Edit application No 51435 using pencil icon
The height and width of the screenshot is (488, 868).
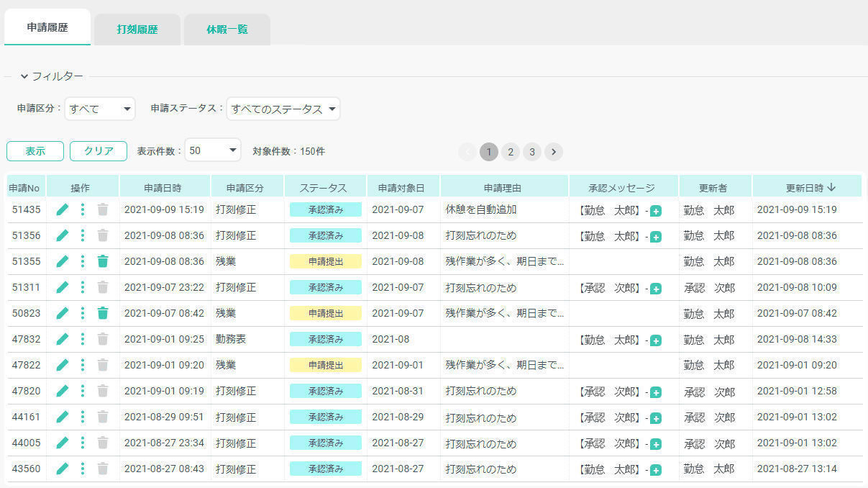coord(63,210)
